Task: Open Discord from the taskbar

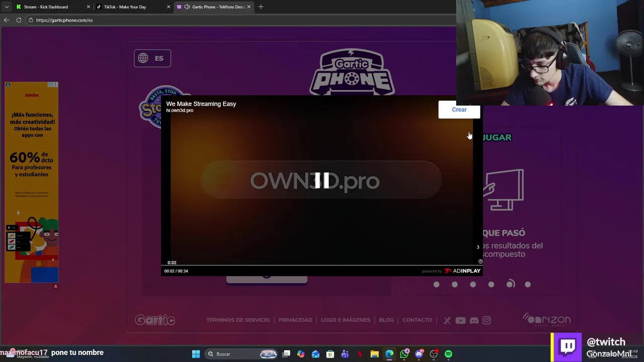Action: pyautogui.click(x=419, y=354)
